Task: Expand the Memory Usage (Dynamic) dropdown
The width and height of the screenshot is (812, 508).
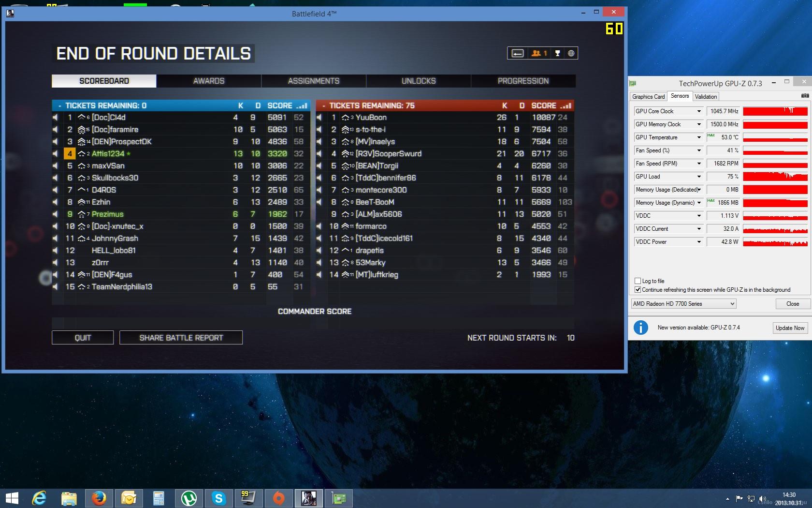Action: click(x=699, y=203)
